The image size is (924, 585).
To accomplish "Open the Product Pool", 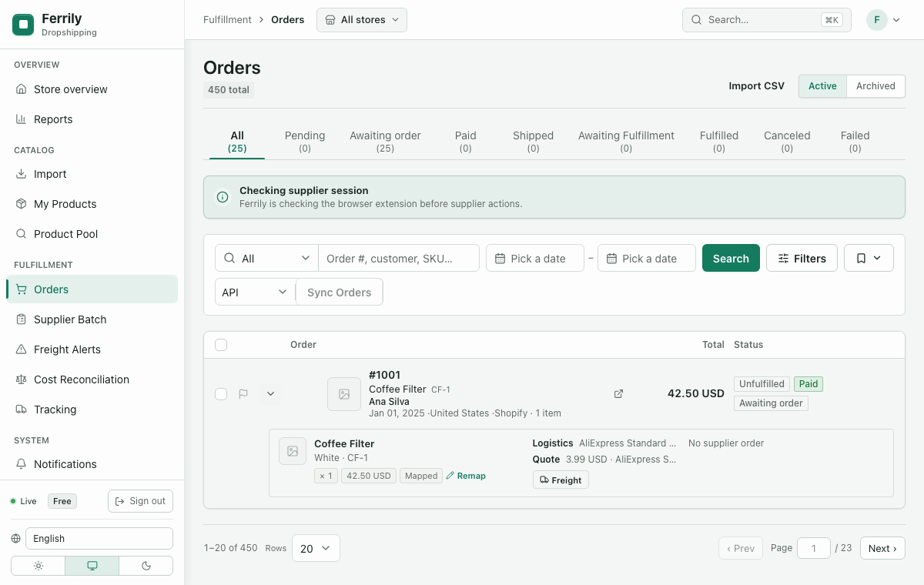I will pos(92,234).
